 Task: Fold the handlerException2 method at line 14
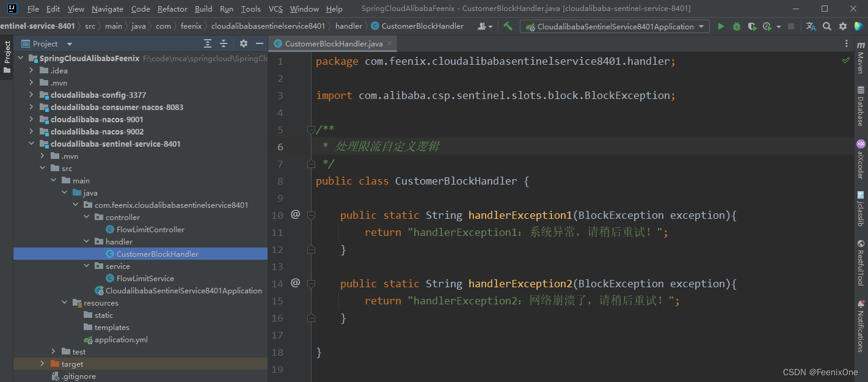(311, 283)
